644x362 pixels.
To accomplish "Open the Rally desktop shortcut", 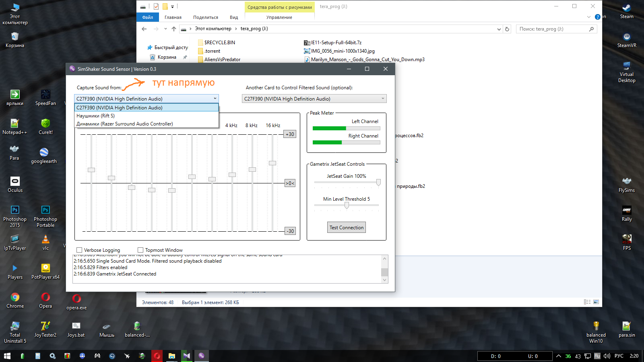I will pos(627,214).
